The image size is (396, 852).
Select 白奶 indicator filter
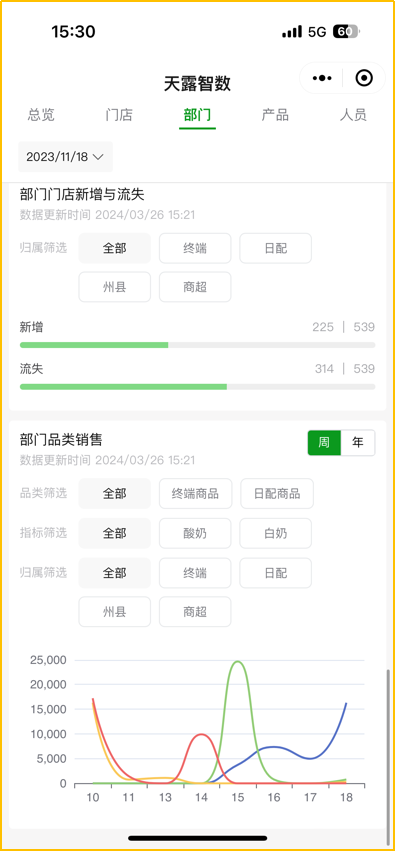tap(275, 533)
